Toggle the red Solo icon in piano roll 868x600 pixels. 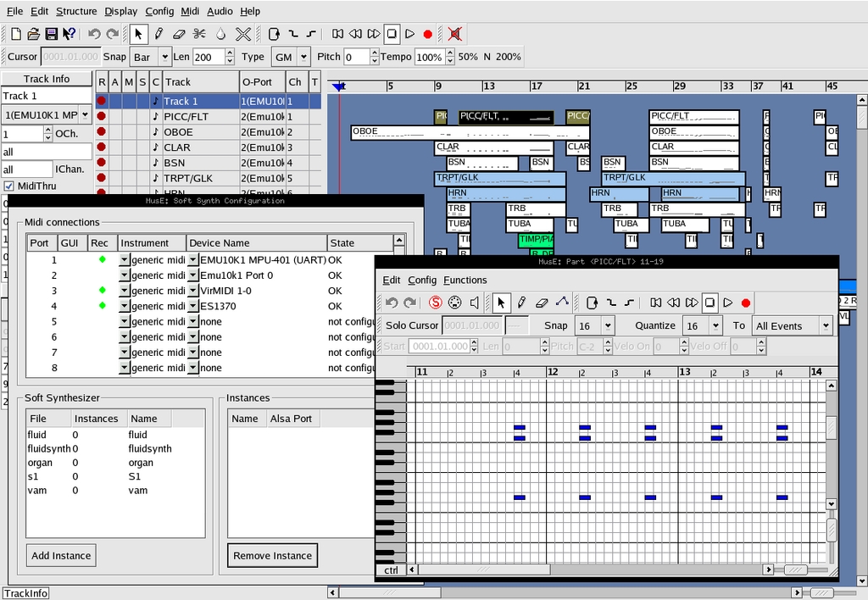coord(435,303)
